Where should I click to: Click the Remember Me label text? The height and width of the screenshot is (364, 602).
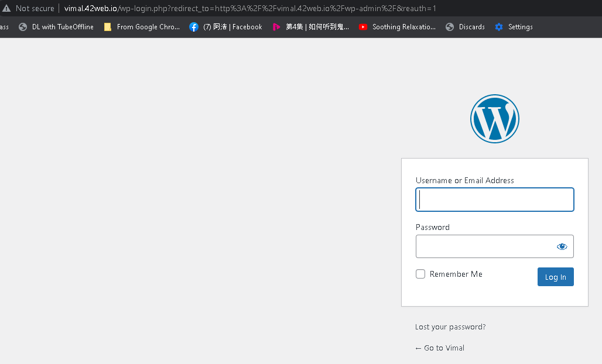[456, 274]
